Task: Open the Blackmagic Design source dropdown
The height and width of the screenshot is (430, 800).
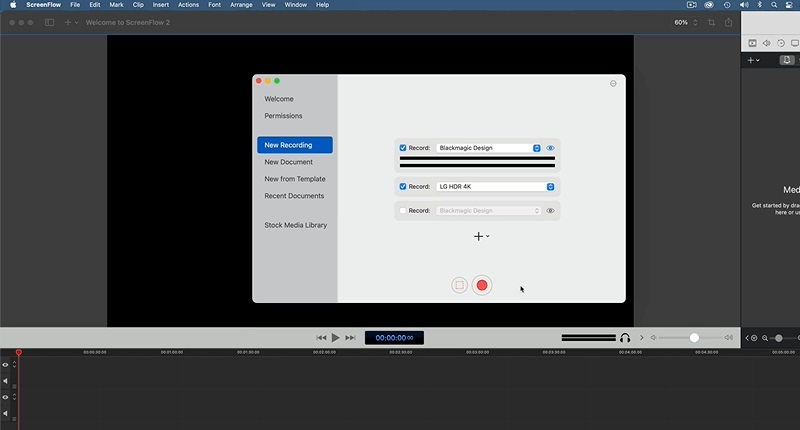Action: (488, 148)
